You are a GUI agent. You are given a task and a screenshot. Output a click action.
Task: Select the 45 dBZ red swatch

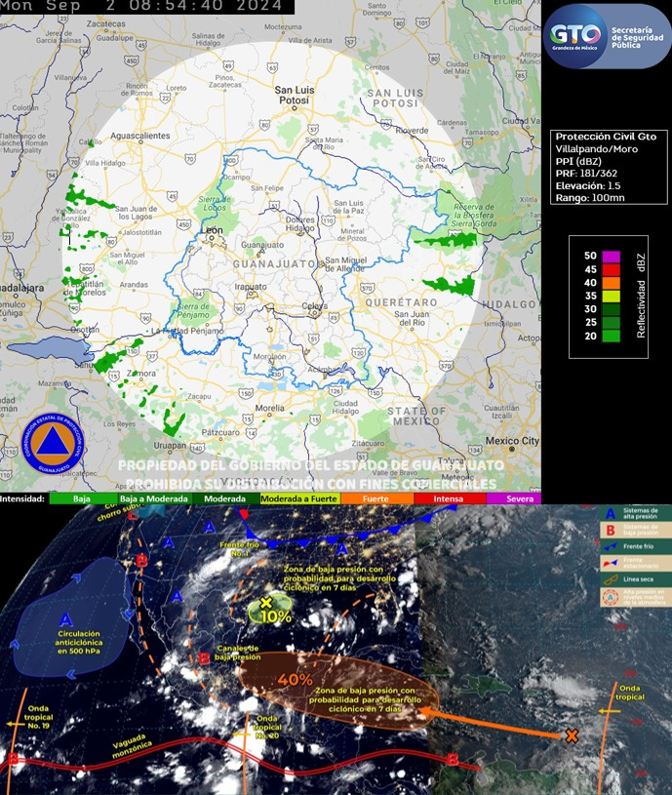pyautogui.click(x=612, y=269)
